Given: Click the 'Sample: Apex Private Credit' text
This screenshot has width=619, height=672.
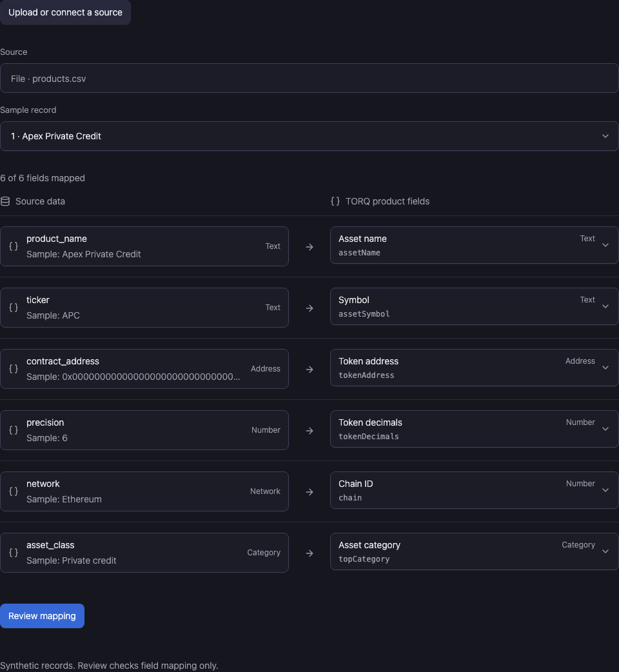Looking at the screenshot, I should point(84,254).
